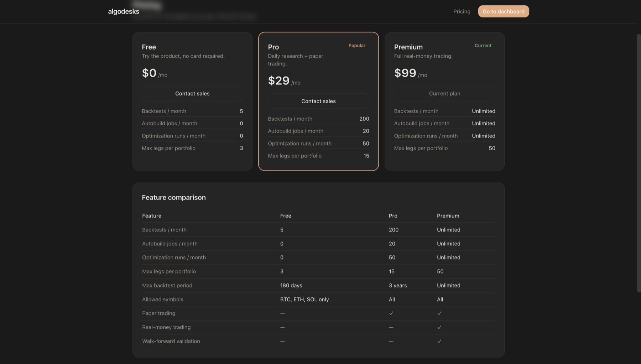The image size is (641, 364).
Task: Click the Feature column header
Action: (x=152, y=216)
